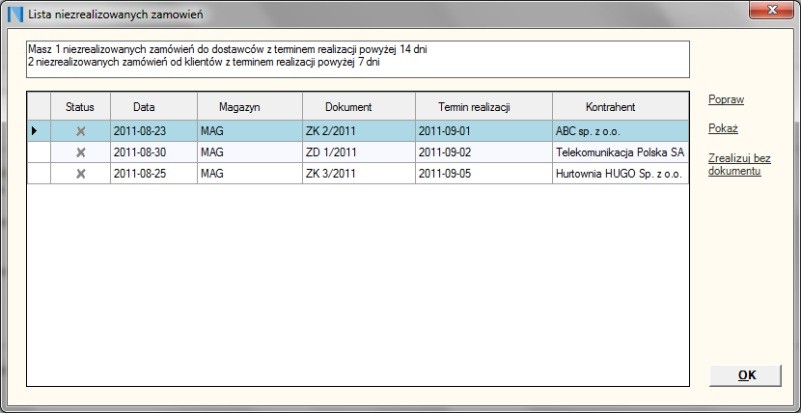Select the Telekomunikacja Polska SA cell
Screen dimensions: 801x413
pos(619,152)
